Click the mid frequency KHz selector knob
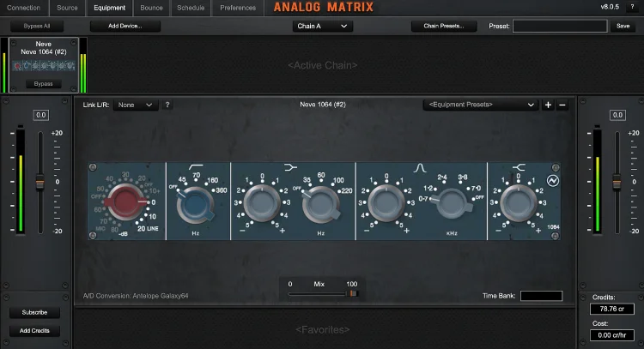 tap(446, 205)
